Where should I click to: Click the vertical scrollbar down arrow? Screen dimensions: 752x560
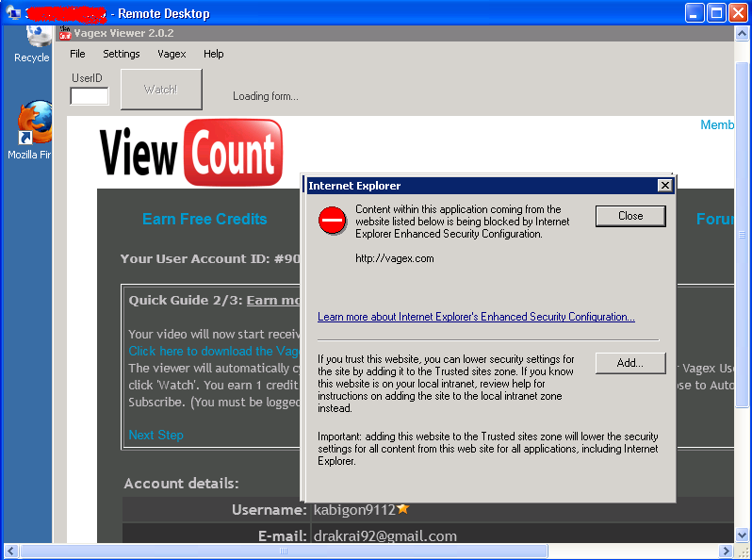[742, 535]
